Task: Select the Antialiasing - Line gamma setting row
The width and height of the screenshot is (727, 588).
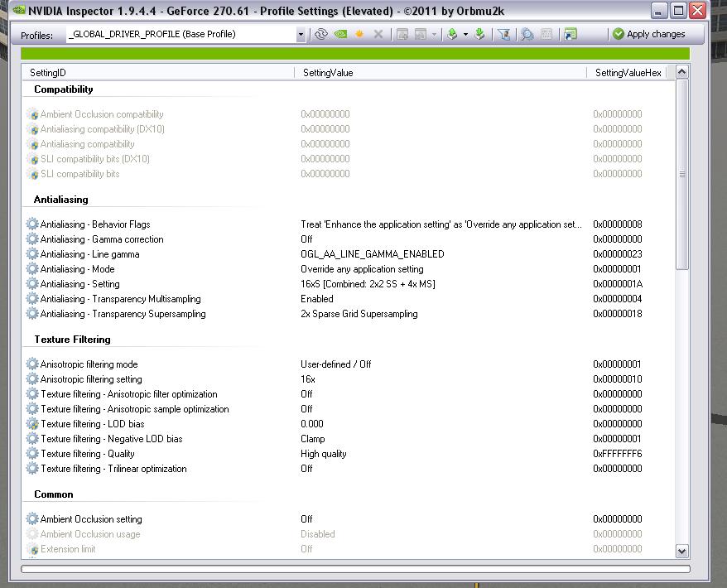Action: tap(348, 254)
